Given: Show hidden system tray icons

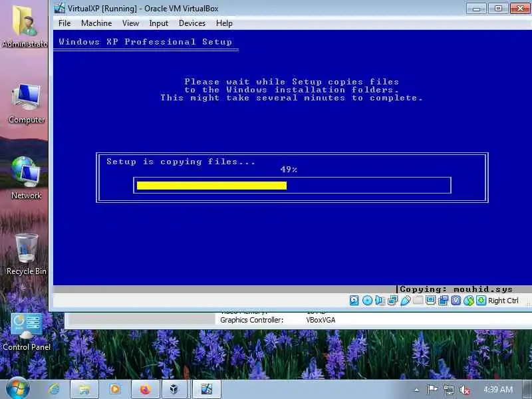Looking at the screenshot, I should point(417,390).
